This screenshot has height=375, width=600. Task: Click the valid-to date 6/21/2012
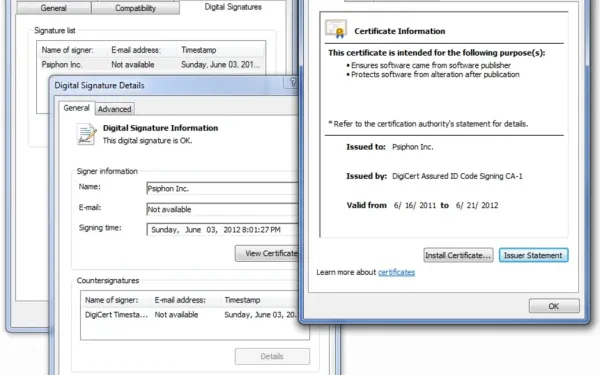click(477, 205)
